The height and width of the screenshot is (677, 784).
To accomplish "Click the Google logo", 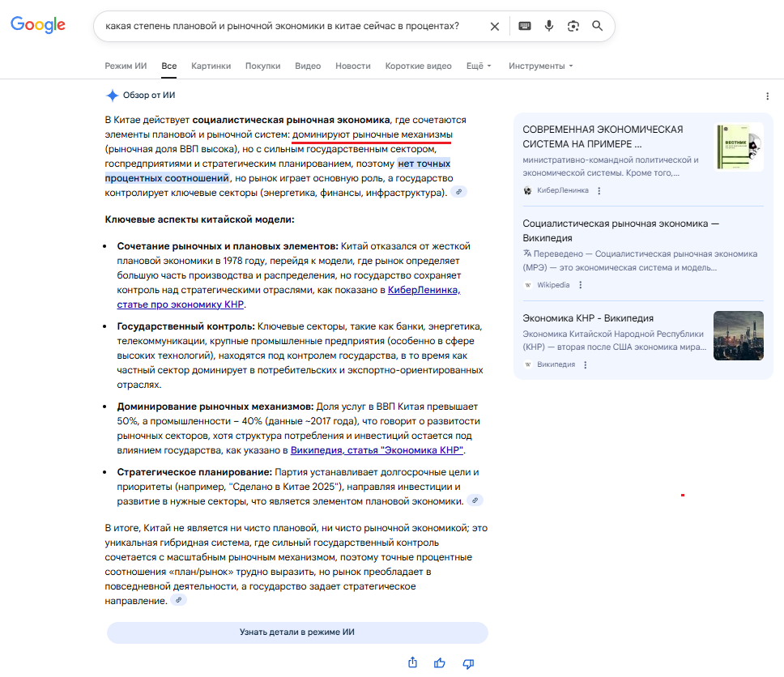I will pos(38,24).
